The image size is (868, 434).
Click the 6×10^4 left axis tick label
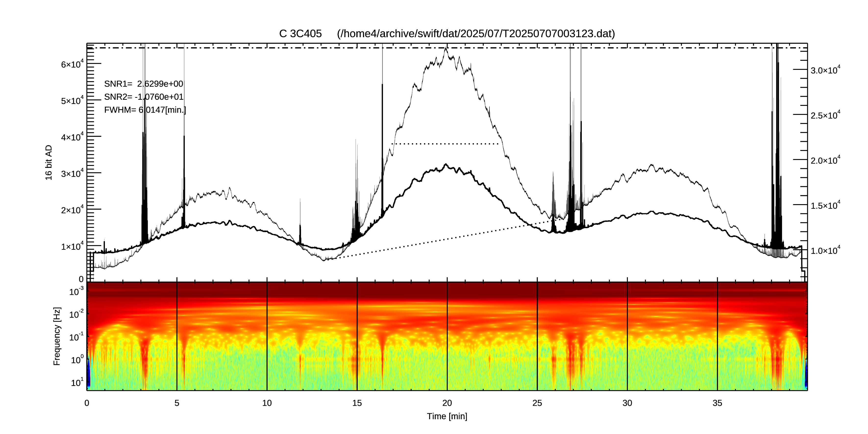click(72, 64)
